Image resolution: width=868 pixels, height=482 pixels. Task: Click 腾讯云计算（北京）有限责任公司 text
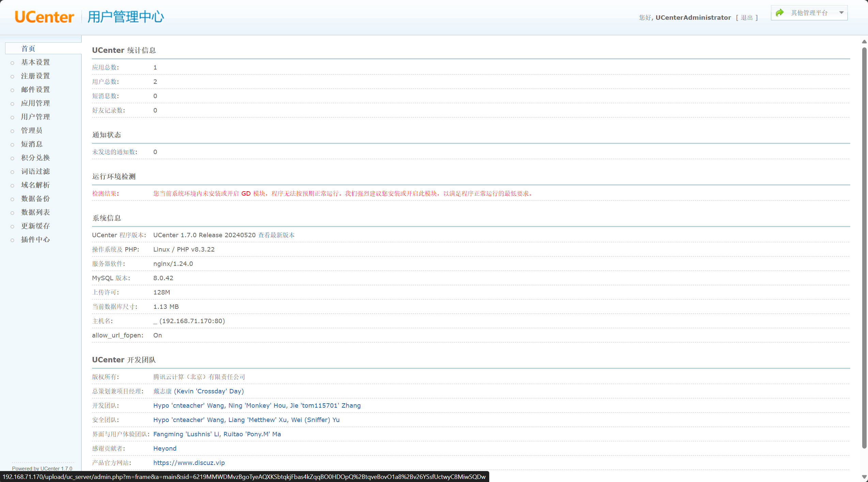pyautogui.click(x=199, y=377)
